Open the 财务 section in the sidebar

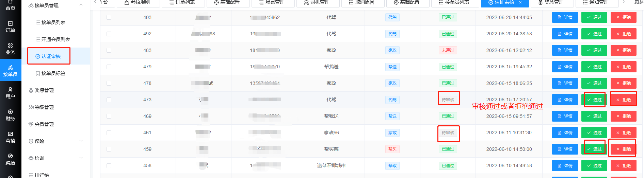click(11, 115)
